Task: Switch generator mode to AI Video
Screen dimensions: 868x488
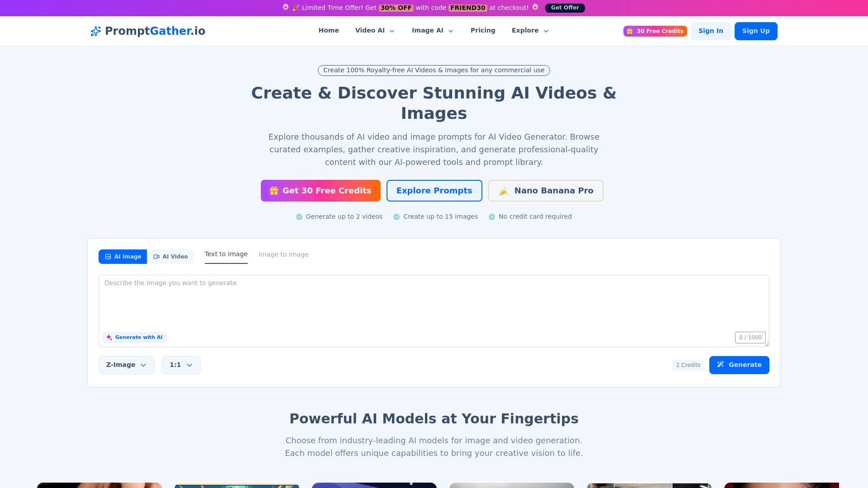Action: pyautogui.click(x=170, y=257)
